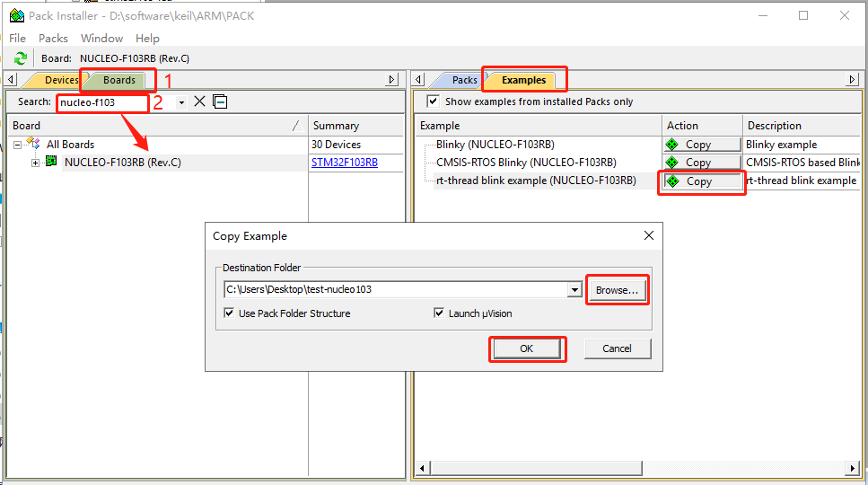Copy the rt-thread blink example
This screenshot has height=485, width=868.
click(x=702, y=181)
